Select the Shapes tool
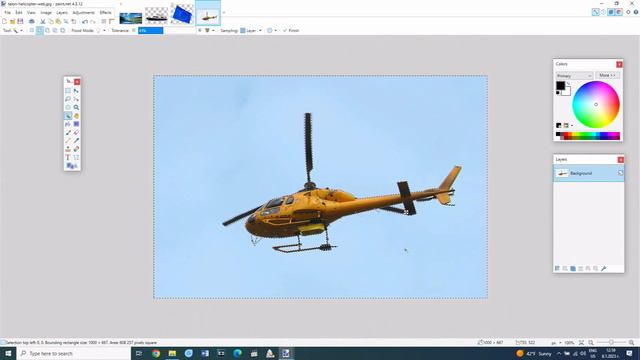This screenshot has height=360, width=640. coord(71,166)
